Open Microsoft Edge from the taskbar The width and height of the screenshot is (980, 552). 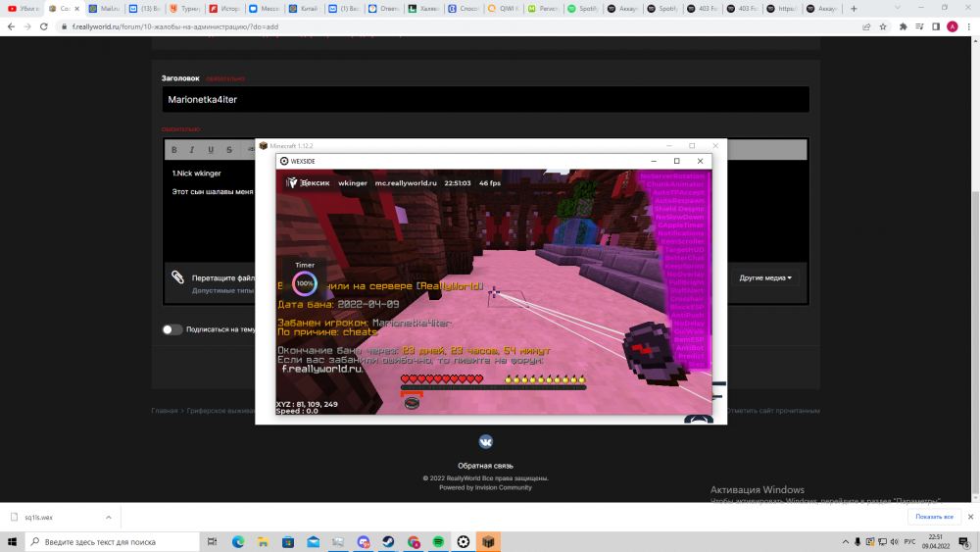coord(238,542)
